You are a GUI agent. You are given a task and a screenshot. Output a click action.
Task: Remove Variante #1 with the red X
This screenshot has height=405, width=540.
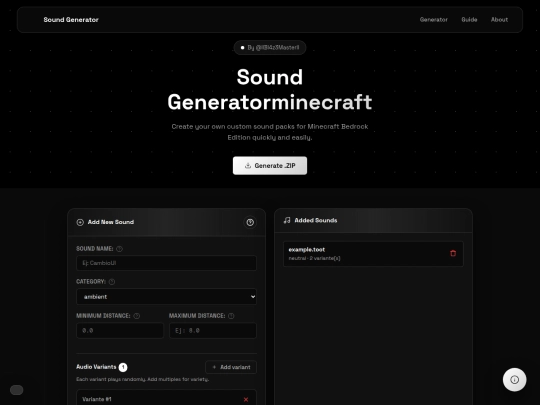246,399
